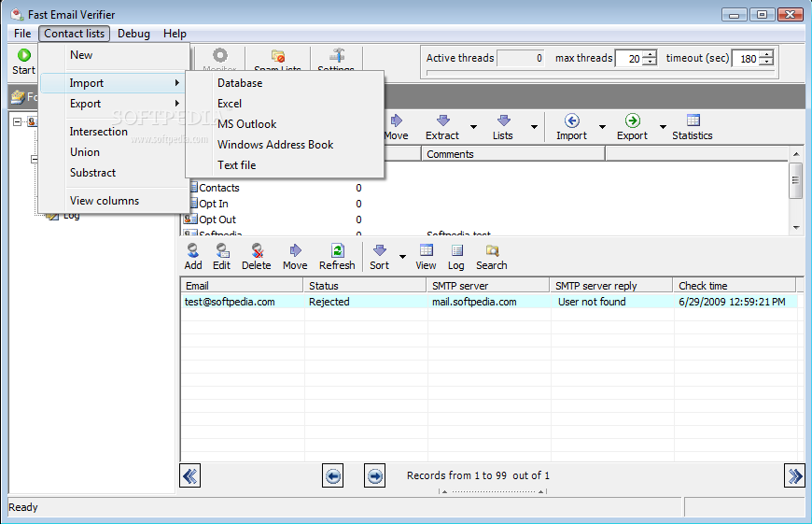Click the Check time column header

click(735, 286)
